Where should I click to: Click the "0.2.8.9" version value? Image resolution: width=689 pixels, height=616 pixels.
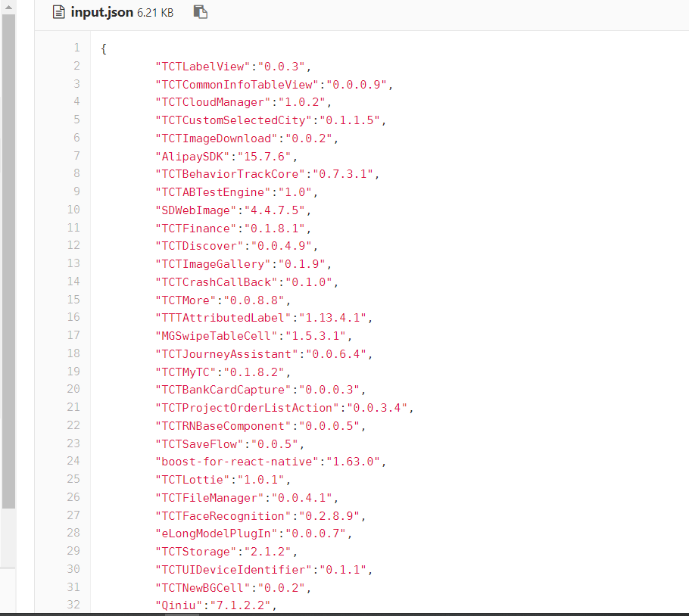(x=329, y=516)
